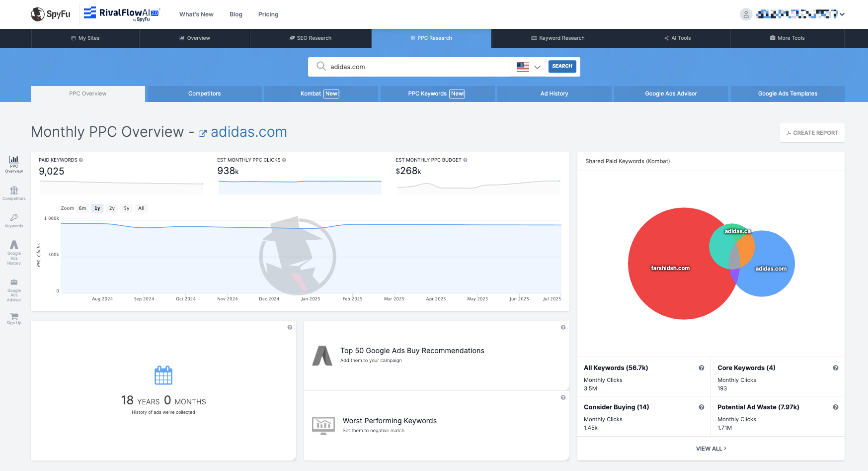The image size is (868, 471).
Task: Click help icon next to Consider Buying
Action: (702, 407)
